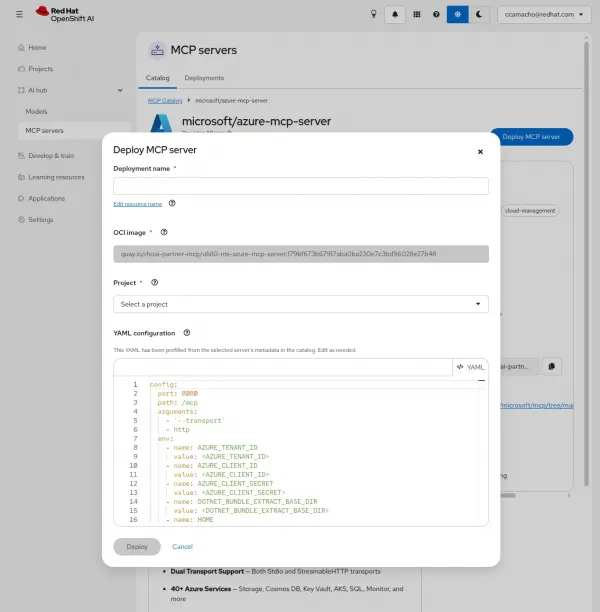Screen dimensions: 600x612
Task: Switch to light theme sun toggle
Action: click(458, 14)
